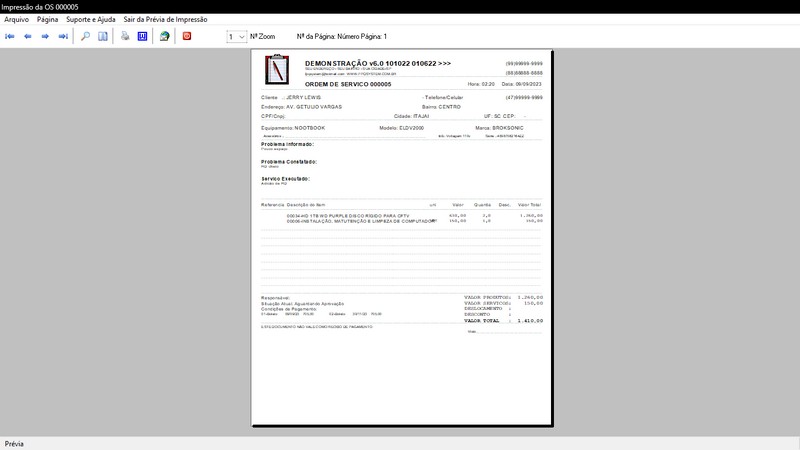Click the 'Prévia' status bar text
The width and height of the screenshot is (800, 450).
14,444
